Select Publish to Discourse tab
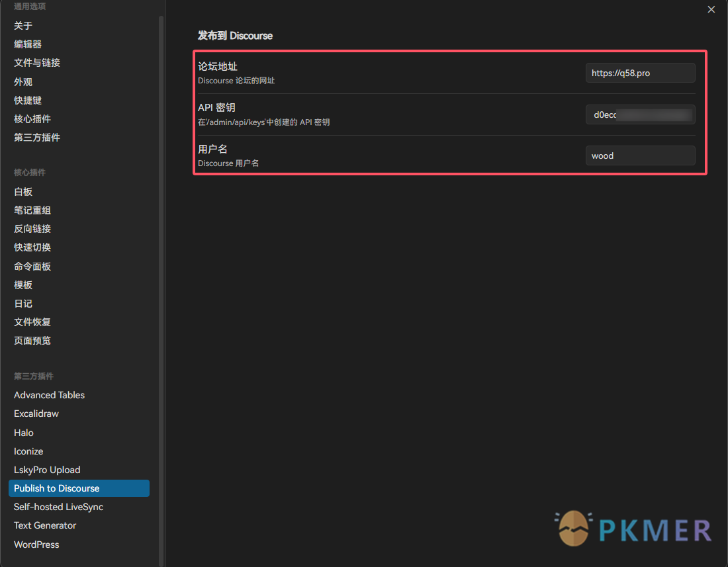The width and height of the screenshot is (728, 567). click(x=79, y=488)
